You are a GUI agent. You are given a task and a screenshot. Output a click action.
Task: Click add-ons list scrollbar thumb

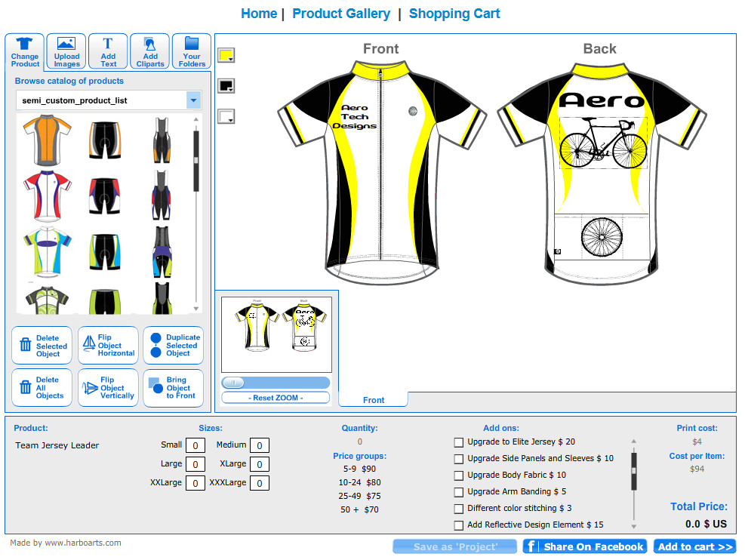pyautogui.click(x=633, y=471)
